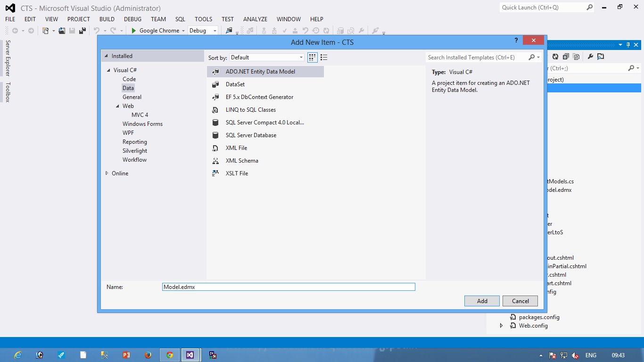644x362 pixels.
Task: Open the Sort by dropdown
Action: [x=301, y=57]
